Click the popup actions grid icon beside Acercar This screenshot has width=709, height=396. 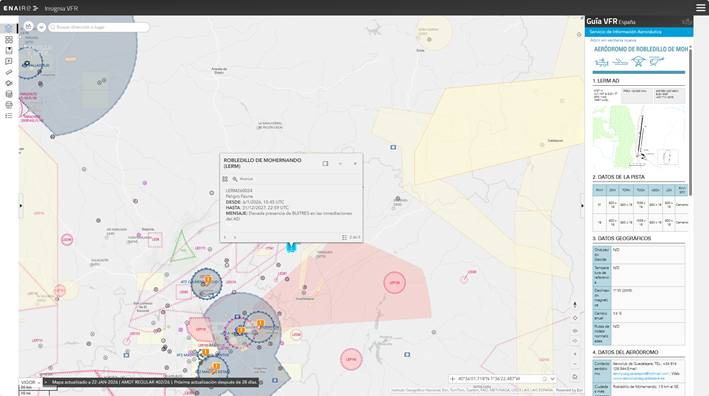225,179
